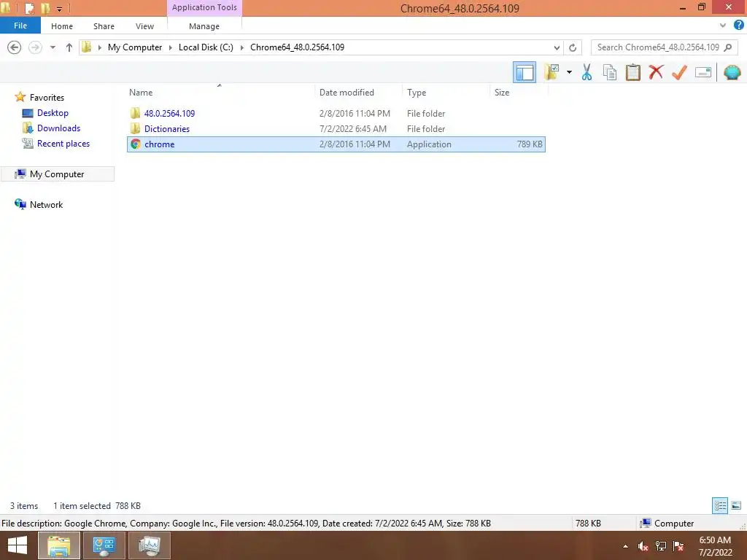Viewport: 747px width, 560px height.
Task: Click the orange checkmark properties icon
Action: pyautogui.click(x=679, y=72)
